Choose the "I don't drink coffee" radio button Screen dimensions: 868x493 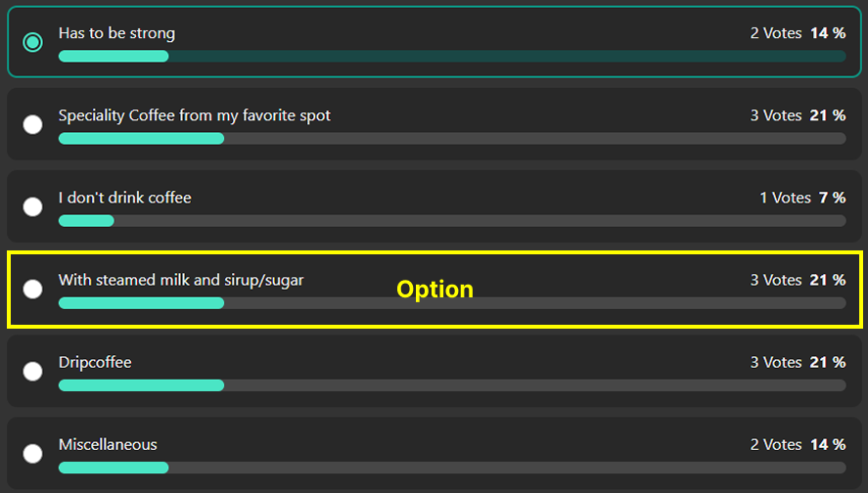pyautogui.click(x=33, y=206)
